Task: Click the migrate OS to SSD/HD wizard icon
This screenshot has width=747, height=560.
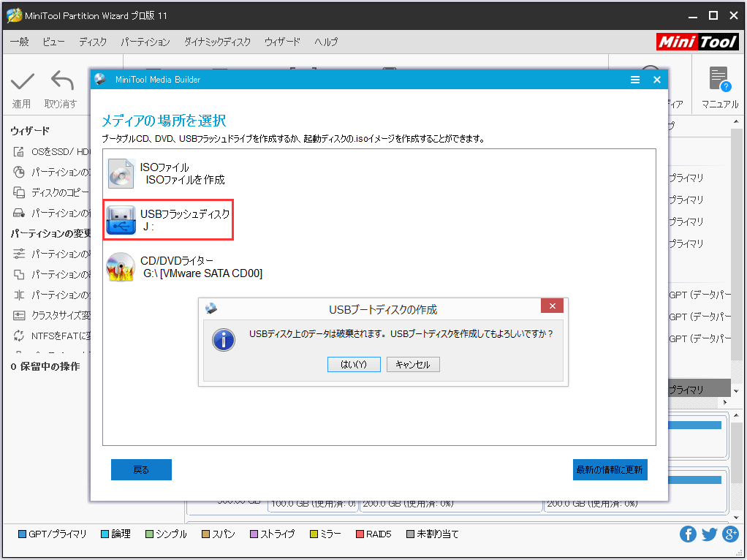Action: pos(18,151)
